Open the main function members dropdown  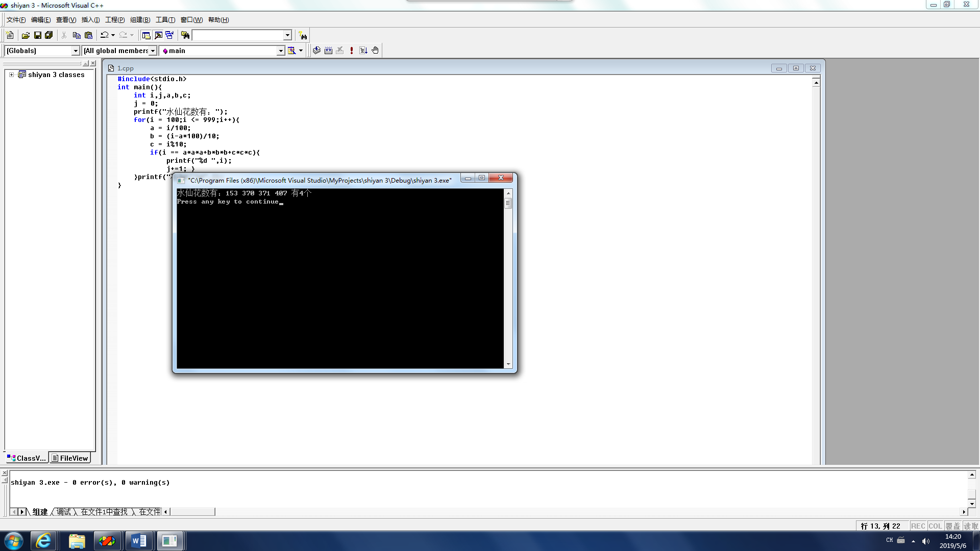click(x=280, y=51)
